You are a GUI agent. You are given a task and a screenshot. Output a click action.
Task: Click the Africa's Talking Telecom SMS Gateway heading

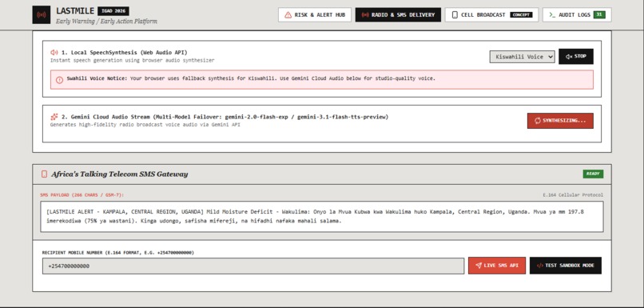point(120,174)
